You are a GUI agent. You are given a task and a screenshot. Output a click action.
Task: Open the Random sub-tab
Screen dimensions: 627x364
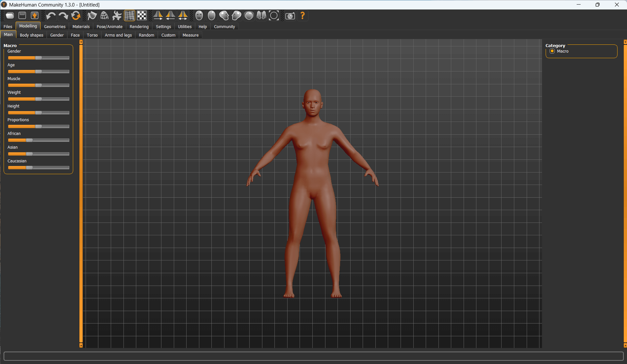point(146,35)
